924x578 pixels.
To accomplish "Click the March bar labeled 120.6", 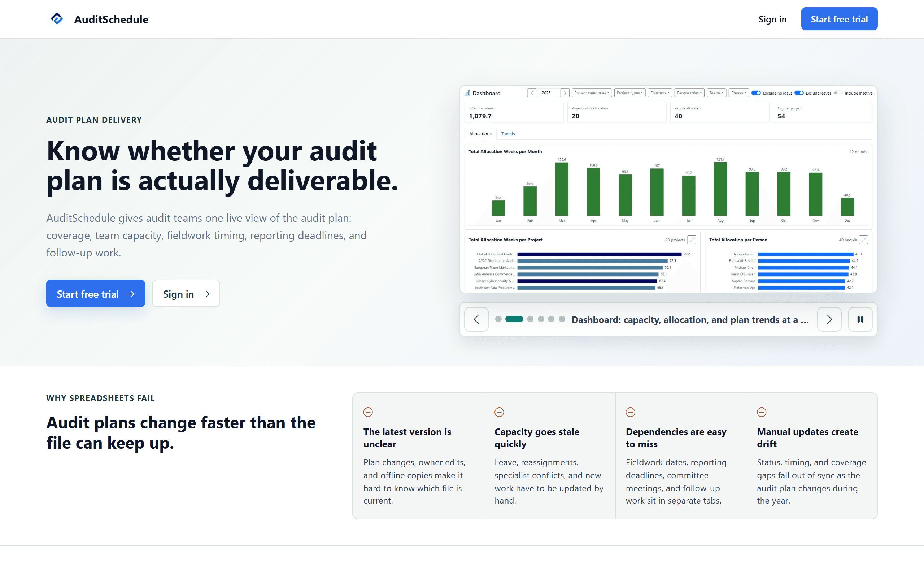I will 562,189.
